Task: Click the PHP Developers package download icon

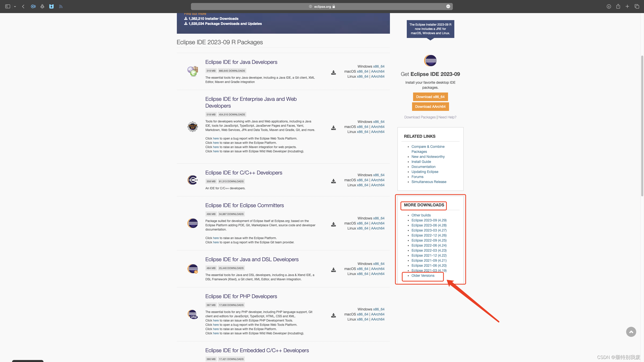Action: pos(333,315)
